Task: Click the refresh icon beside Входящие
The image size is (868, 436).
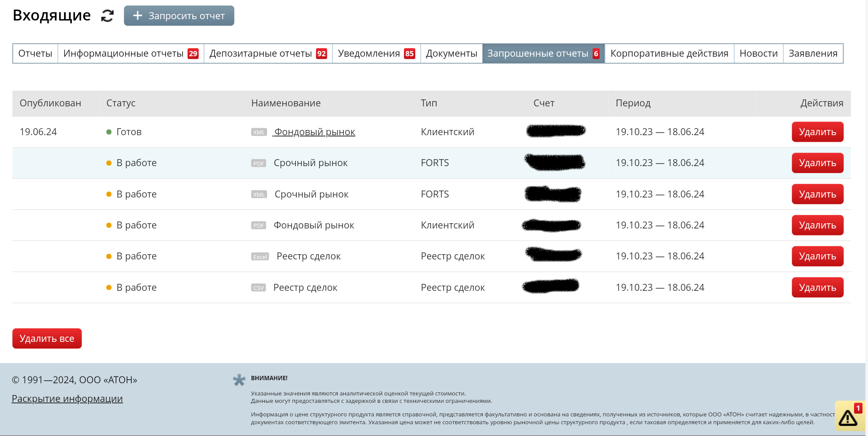Action: pos(107,16)
